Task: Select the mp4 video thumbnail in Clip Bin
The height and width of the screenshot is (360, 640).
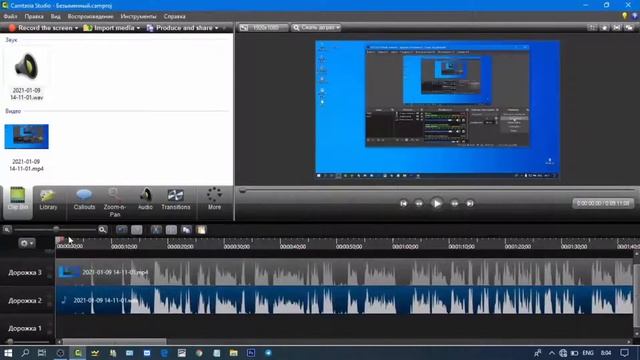Action: click(27, 137)
